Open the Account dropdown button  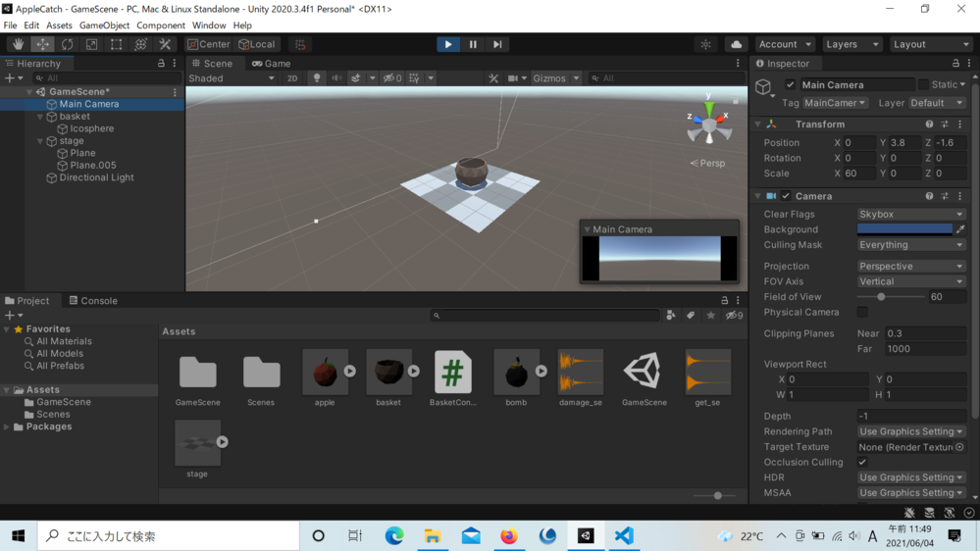(x=785, y=44)
